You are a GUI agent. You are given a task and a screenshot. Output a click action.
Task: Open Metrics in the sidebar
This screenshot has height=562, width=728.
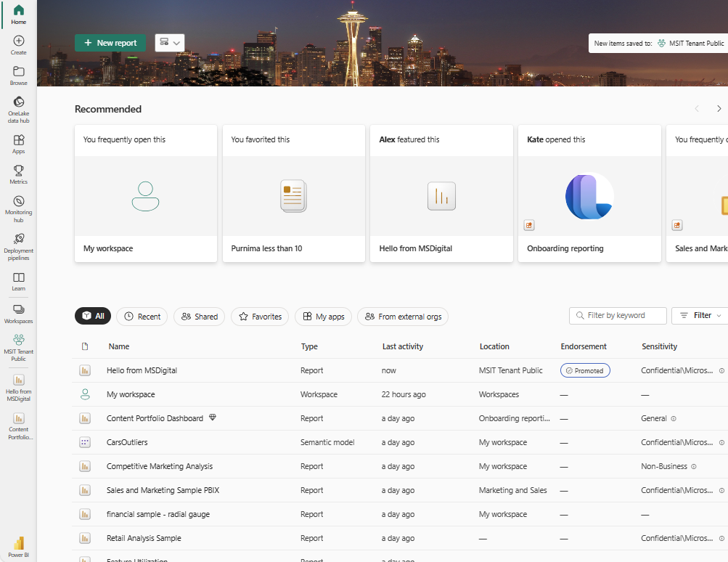(19, 175)
